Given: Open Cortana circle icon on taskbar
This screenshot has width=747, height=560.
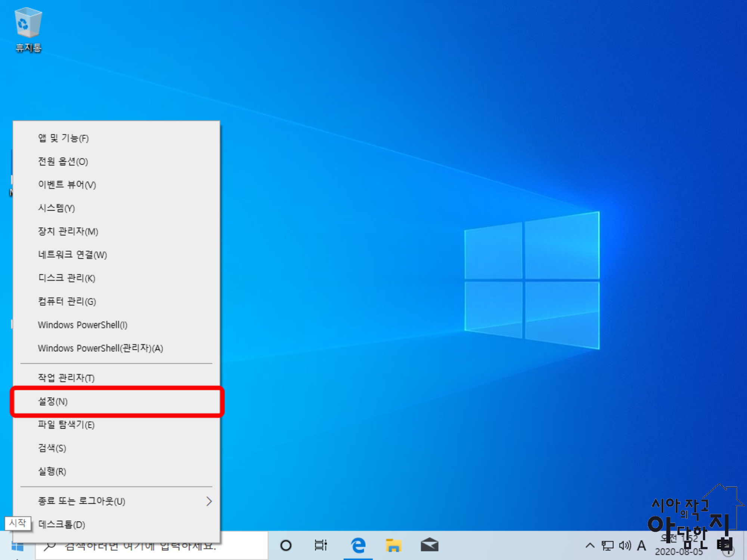Looking at the screenshot, I should tap(286, 546).
